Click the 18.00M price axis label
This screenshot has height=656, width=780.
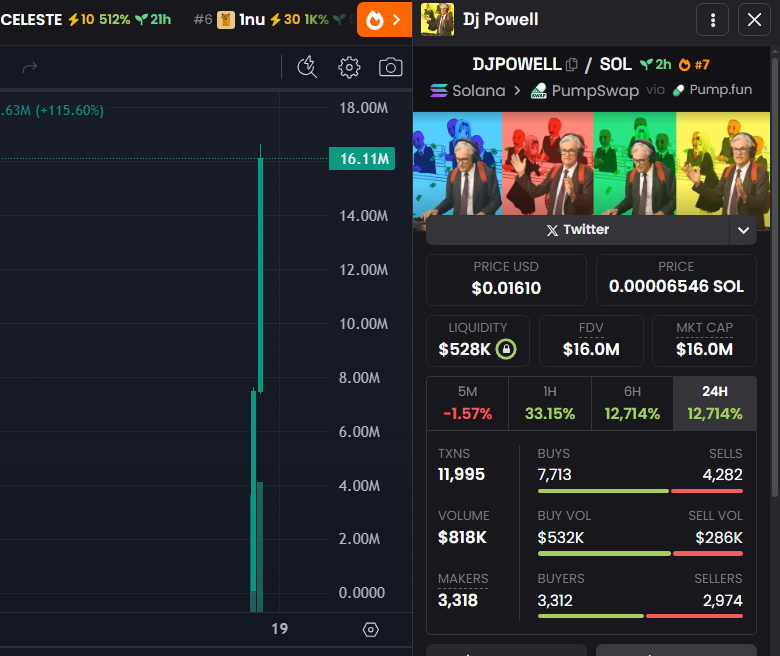[x=363, y=107]
